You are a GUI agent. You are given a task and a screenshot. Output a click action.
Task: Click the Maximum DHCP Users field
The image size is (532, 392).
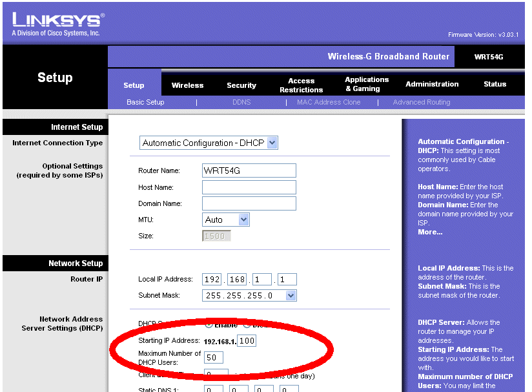coord(214,357)
